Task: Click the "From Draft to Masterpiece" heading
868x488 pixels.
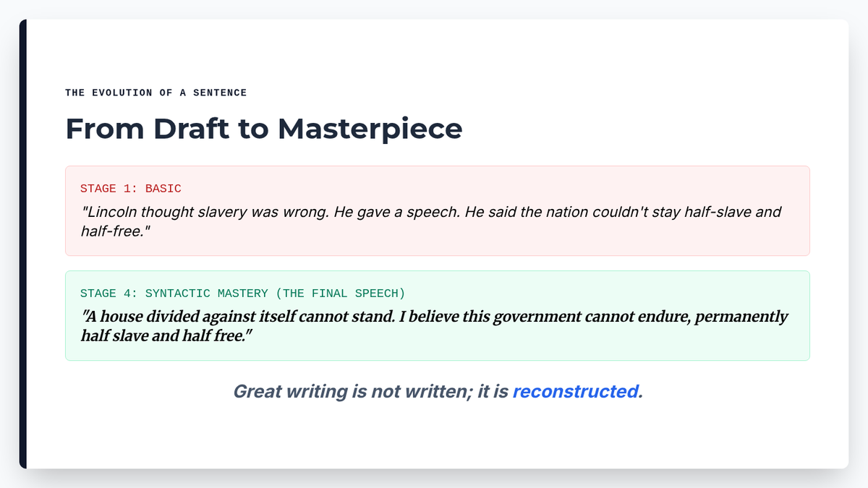Action: click(x=263, y=129)
